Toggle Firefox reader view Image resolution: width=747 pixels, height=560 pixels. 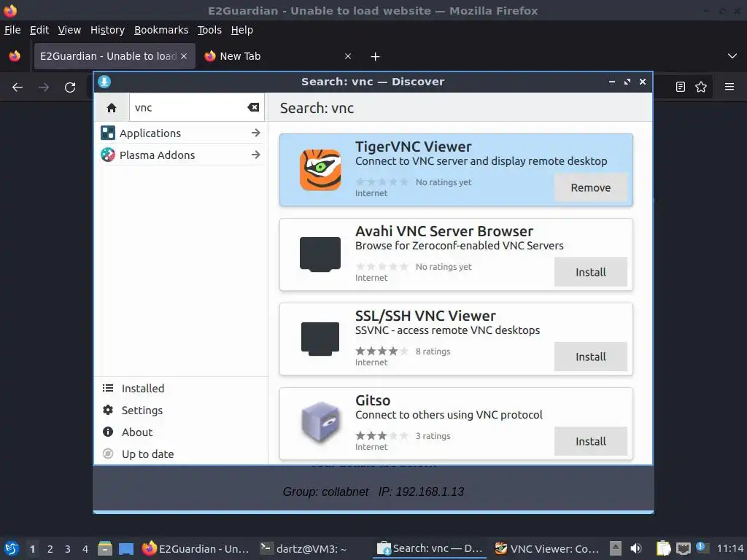(x=681, y=87)
